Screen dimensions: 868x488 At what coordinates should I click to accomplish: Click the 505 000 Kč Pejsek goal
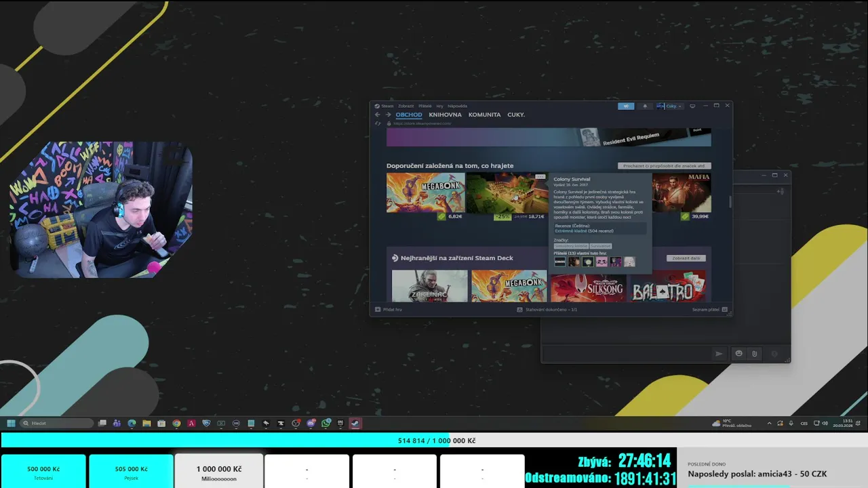(x=131, y=472)
